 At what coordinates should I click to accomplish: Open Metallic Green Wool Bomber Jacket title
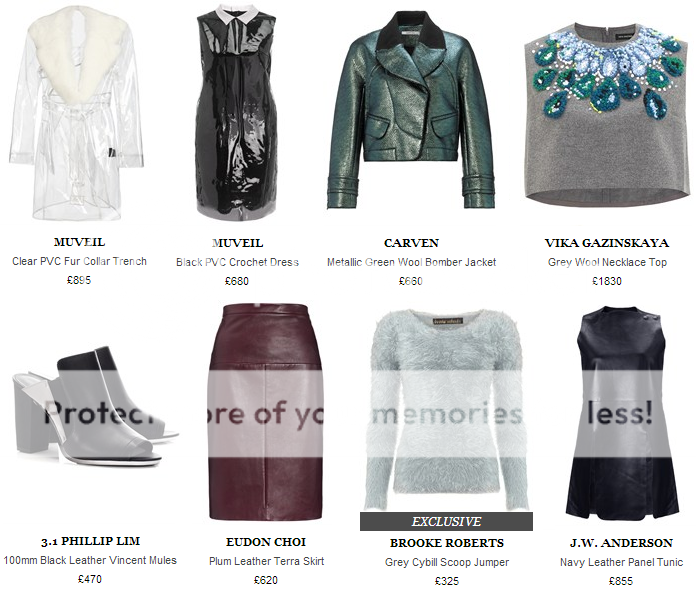point(411,262)
